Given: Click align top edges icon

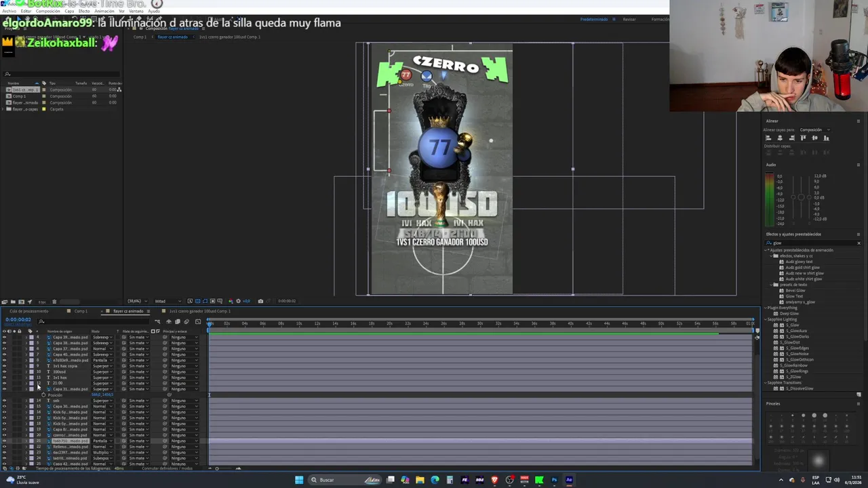Looking at the screenshot, I should coord(803,138).
